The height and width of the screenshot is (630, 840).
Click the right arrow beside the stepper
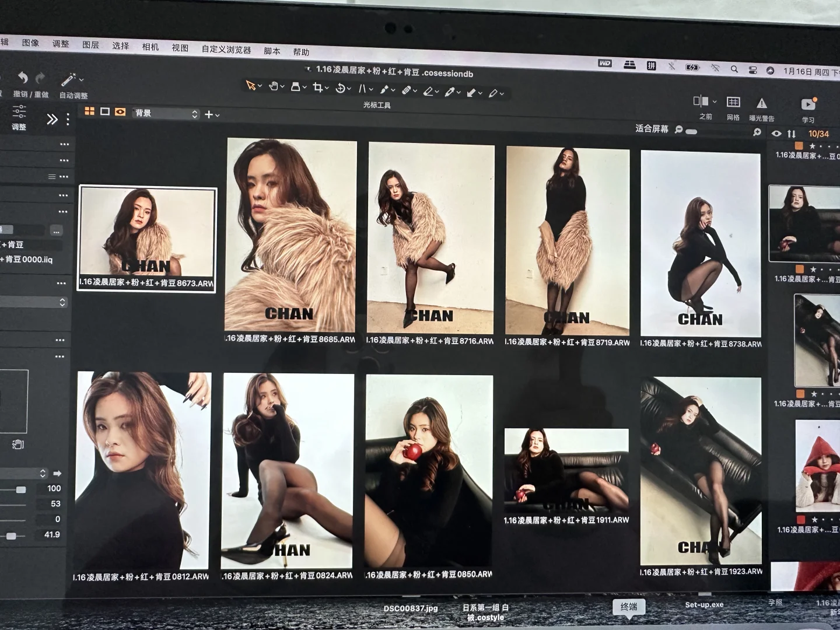point(57,473)
